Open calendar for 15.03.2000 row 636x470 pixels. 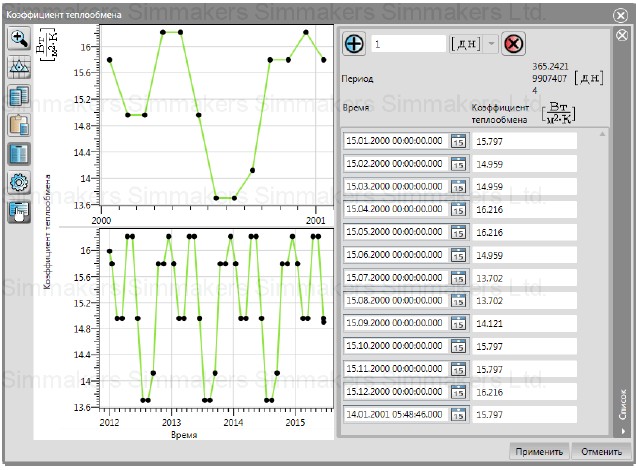pos(458,187)
